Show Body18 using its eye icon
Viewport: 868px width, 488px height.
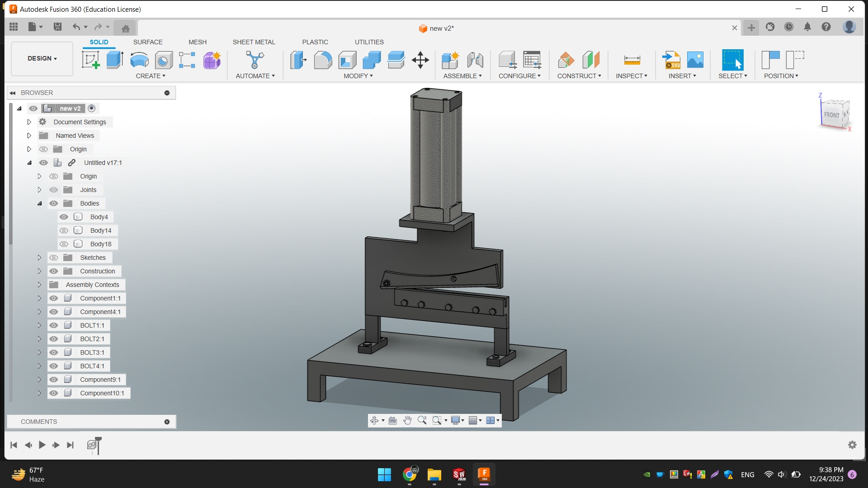click(64, 244)
